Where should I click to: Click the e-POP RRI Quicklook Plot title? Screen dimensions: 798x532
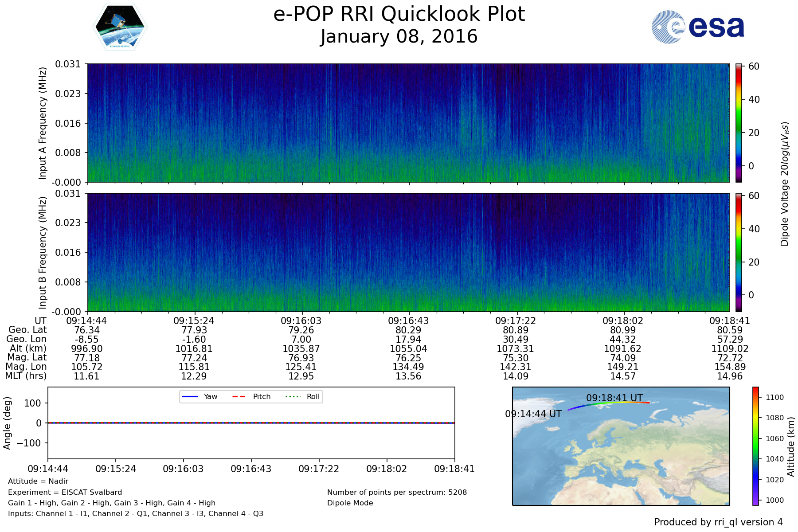point(399,14)
